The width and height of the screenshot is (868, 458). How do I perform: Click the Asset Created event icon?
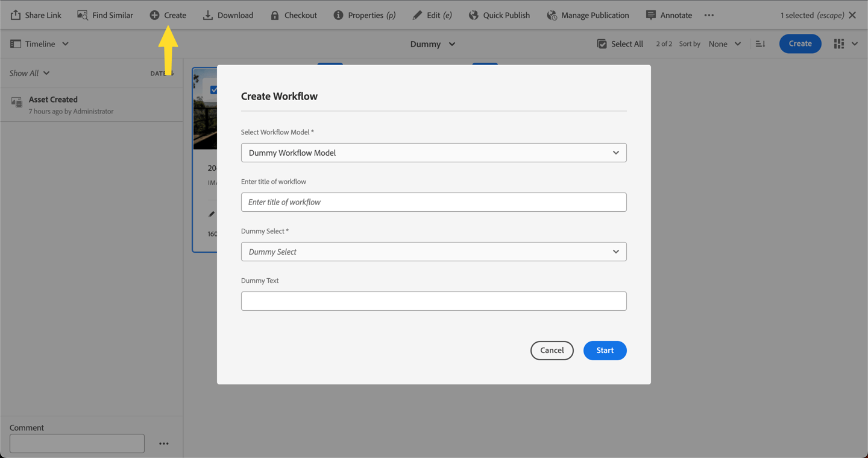pos(17,102)
